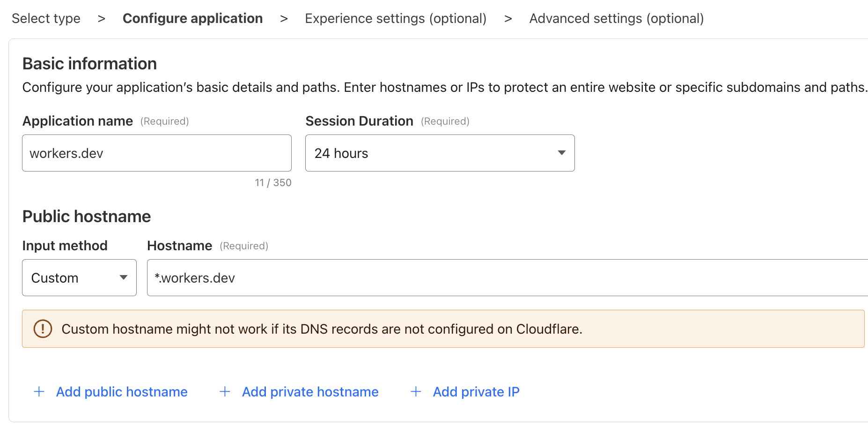
Task: Click the custom hostname DNS warning message
Action: [322, 329]
